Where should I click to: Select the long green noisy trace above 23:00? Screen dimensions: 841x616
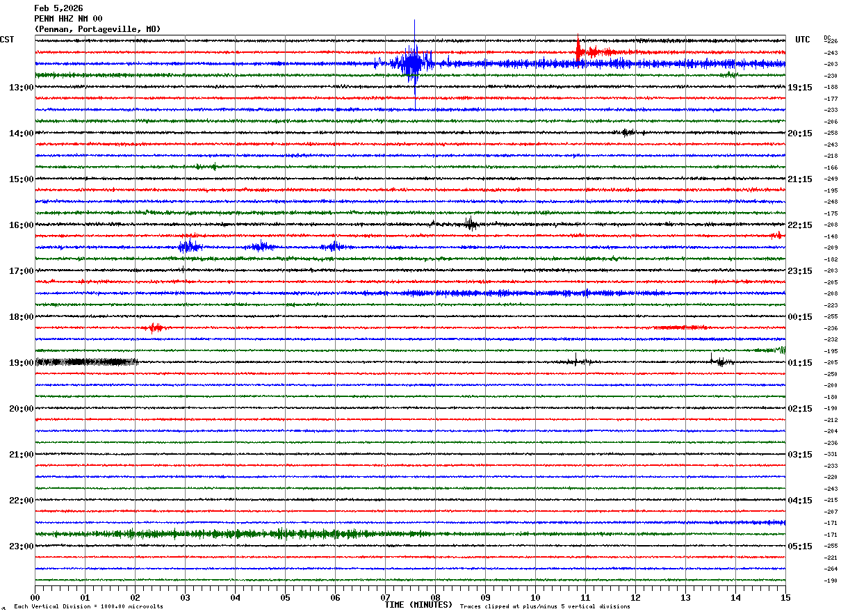[x=236, y=534]
